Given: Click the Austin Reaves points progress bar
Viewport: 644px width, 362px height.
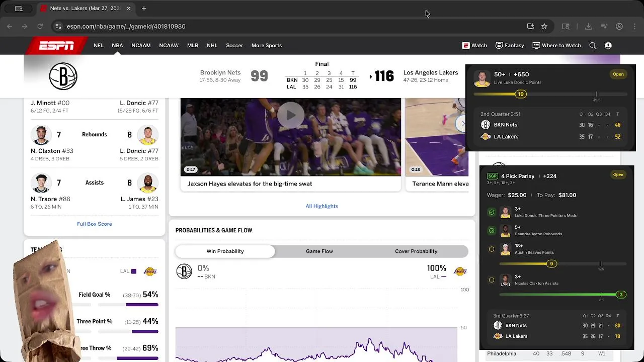Looking at the screenshot, I should 563,264.
